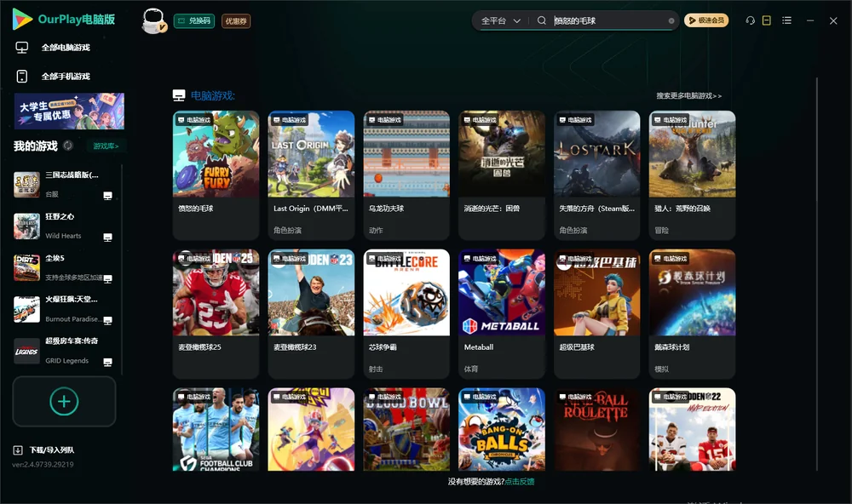Open the user avatar profile

(153, 20)
